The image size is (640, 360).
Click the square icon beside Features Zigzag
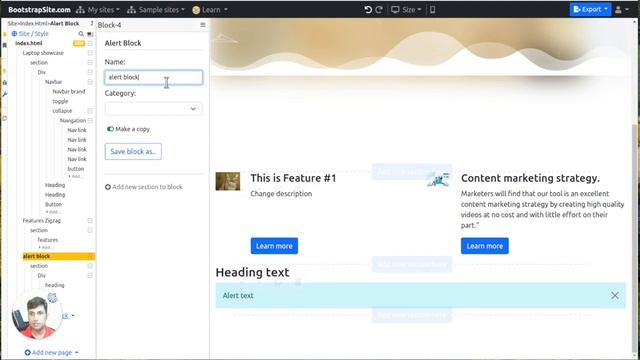point(90,220)
